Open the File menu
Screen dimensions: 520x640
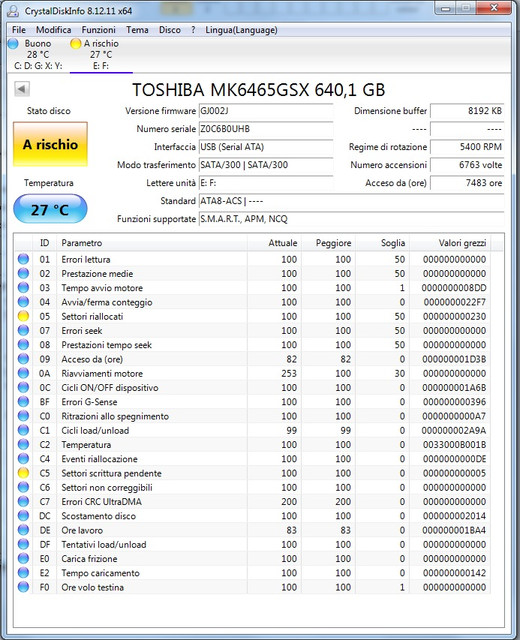pos(19,30)
